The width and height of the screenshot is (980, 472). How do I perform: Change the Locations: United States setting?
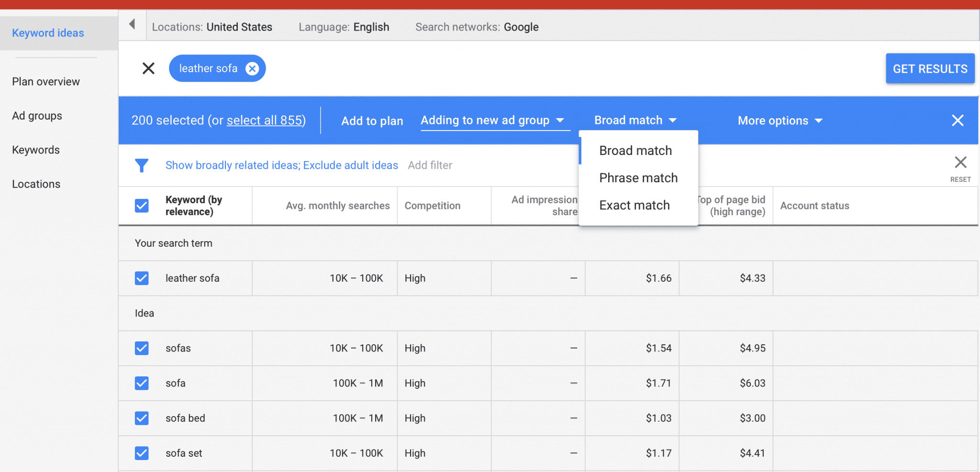tap(212, 27)
